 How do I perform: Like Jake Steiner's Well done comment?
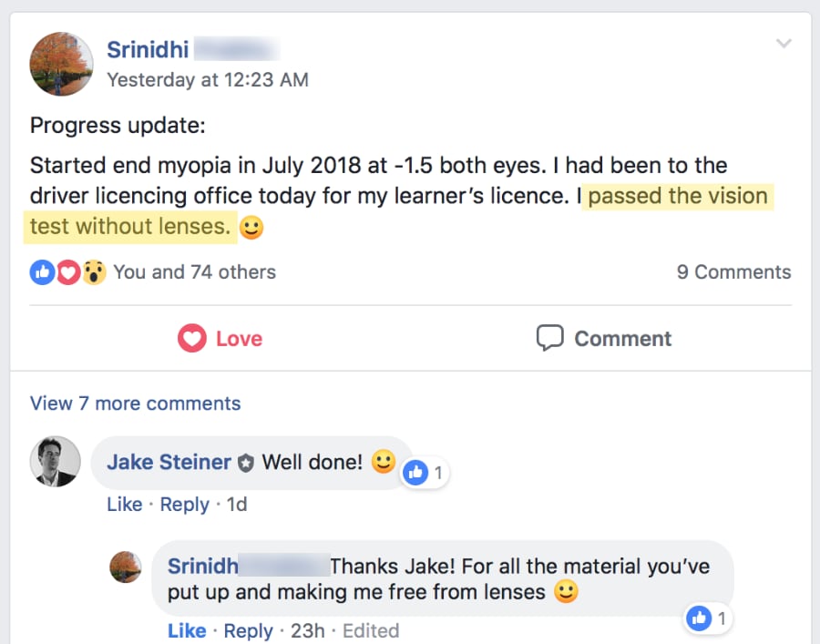coord(124,505)
